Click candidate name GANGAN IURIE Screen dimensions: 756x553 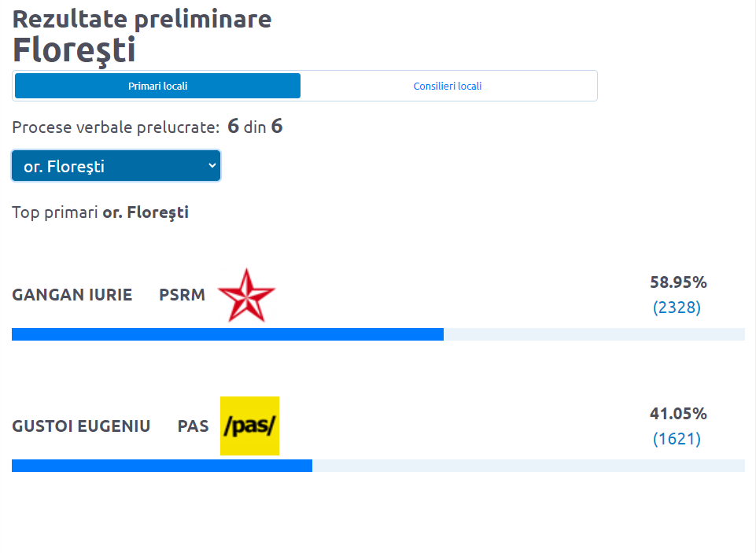pos(72,295)
